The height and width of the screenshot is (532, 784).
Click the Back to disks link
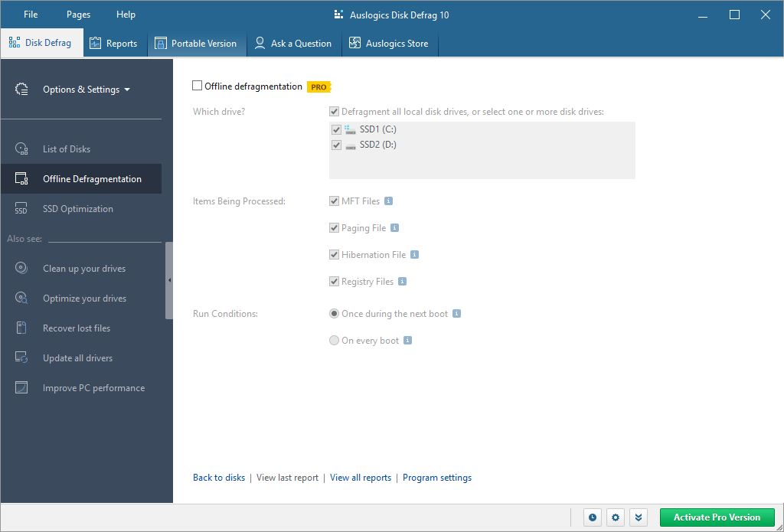pos(219,478)
